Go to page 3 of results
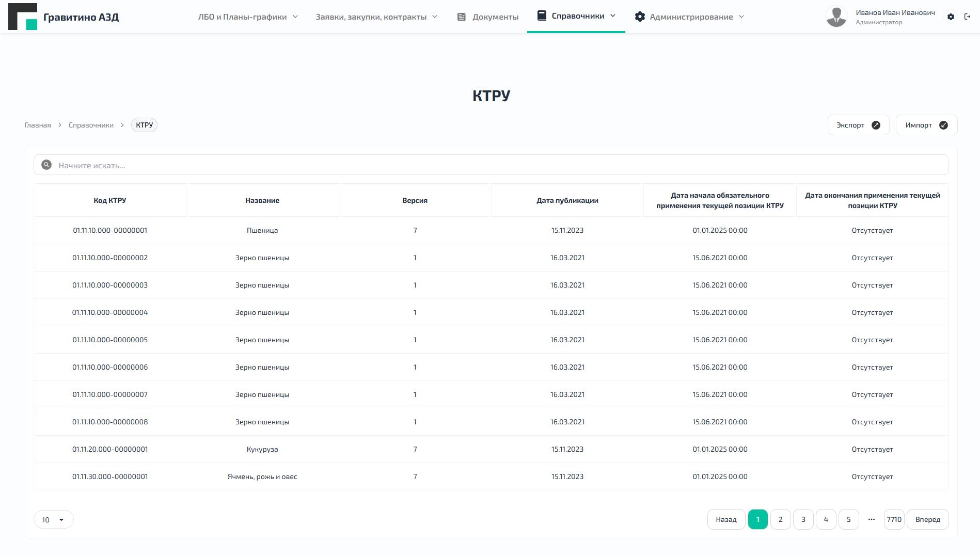 pos(803,519)
